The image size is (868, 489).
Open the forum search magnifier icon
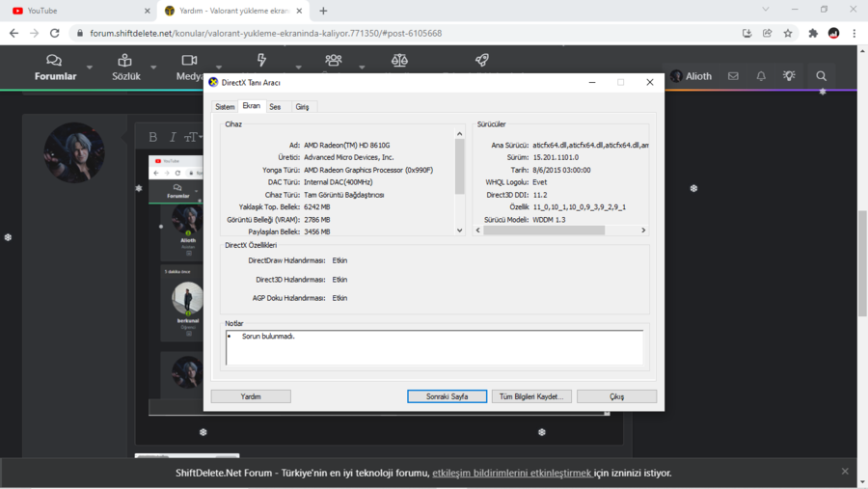coord(821,76)
